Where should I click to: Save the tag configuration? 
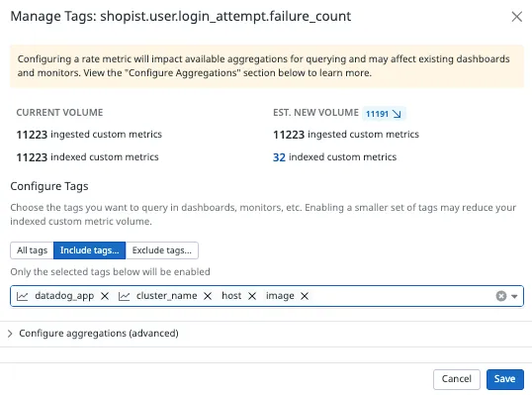coord(505,379)
